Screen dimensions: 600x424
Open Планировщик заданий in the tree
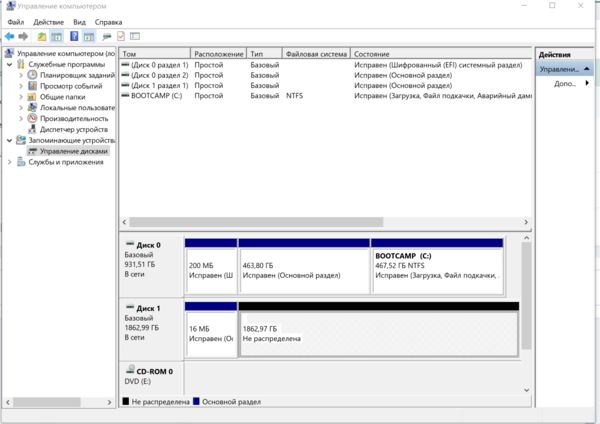click(x=76, y=75)
